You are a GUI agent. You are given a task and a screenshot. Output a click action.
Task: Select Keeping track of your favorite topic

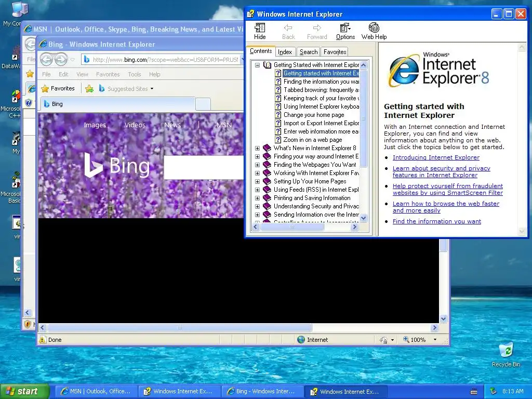(321, 98)
